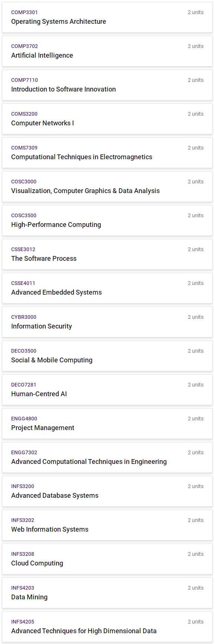Select the Information Security course
The height and width of the screenshot is (644, 215).
107,322
